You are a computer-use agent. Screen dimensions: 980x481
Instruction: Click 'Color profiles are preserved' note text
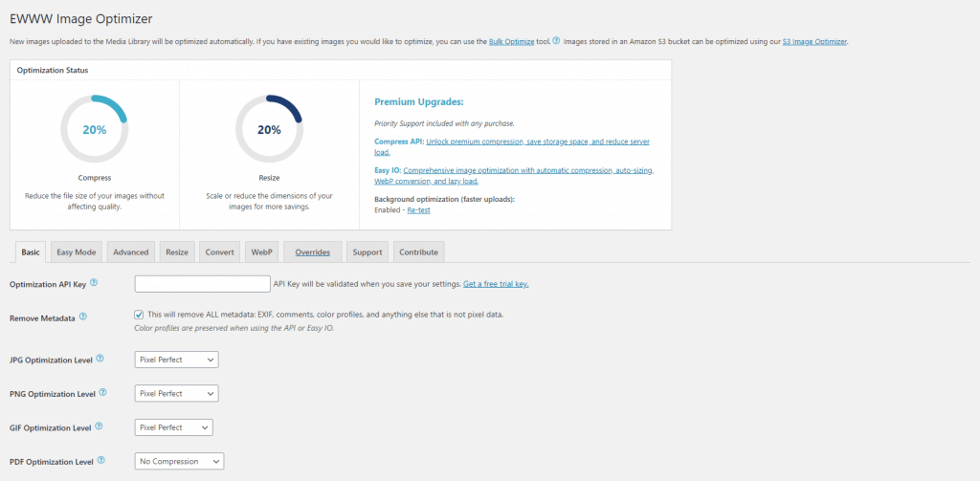tap(234, 328)
